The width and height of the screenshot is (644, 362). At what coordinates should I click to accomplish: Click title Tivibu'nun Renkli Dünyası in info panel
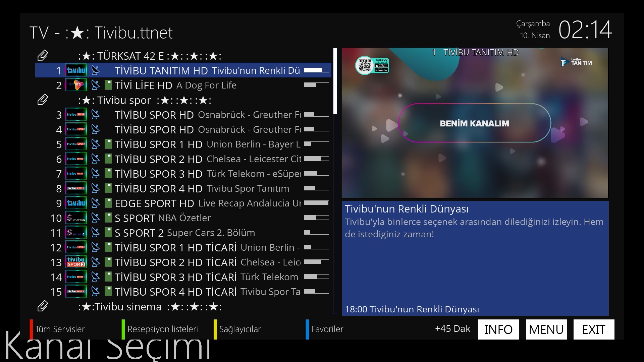(x=407, y=208)
